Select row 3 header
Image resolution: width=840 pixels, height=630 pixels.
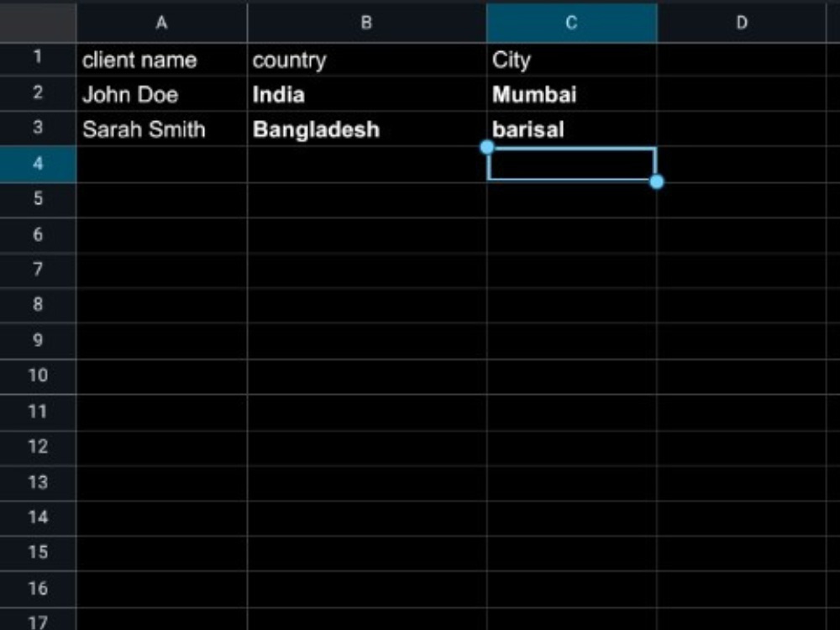(38, 128)
